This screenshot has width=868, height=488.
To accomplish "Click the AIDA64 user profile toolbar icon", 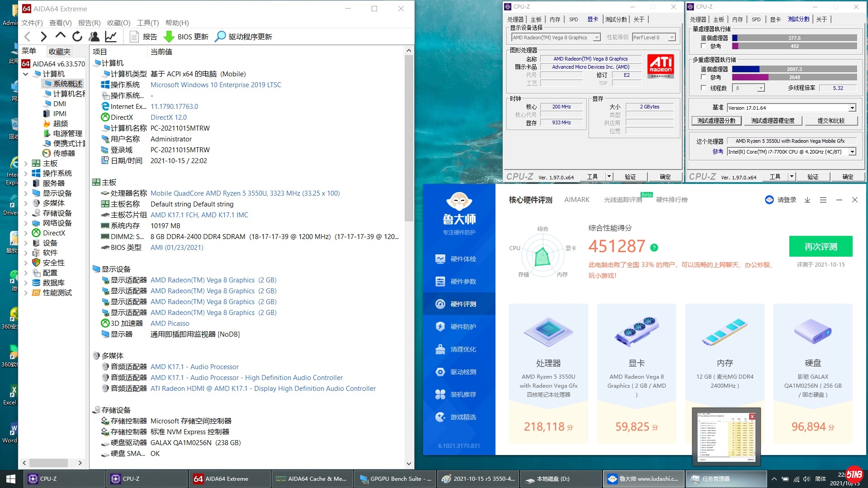I will [x=94, y=37].
